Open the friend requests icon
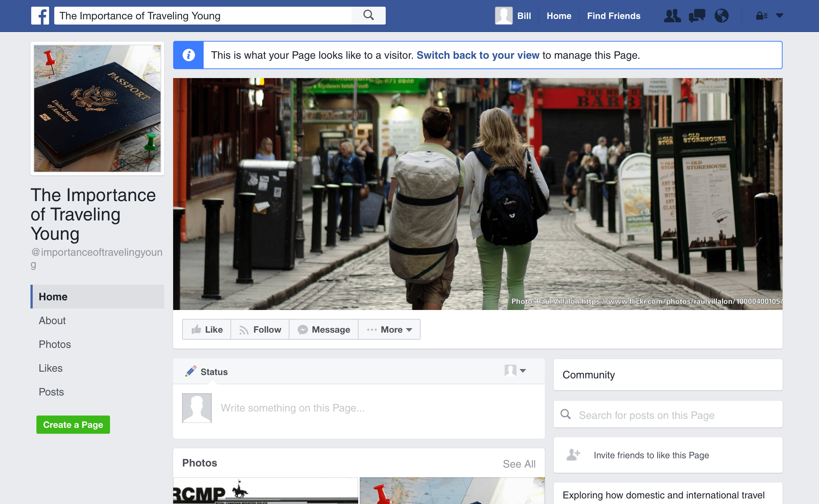 pyautogui.click(x=672, y=16)
